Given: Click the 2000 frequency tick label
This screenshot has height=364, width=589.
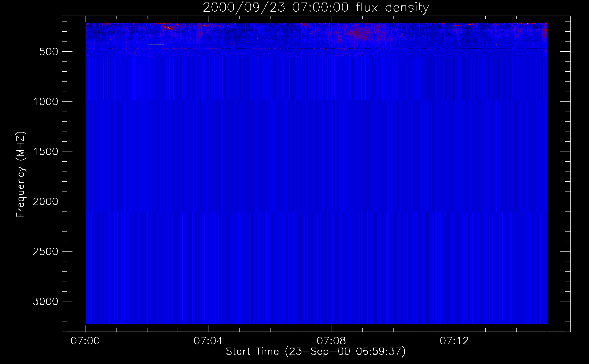Looking at the screenshot, I should coord(46,201).
